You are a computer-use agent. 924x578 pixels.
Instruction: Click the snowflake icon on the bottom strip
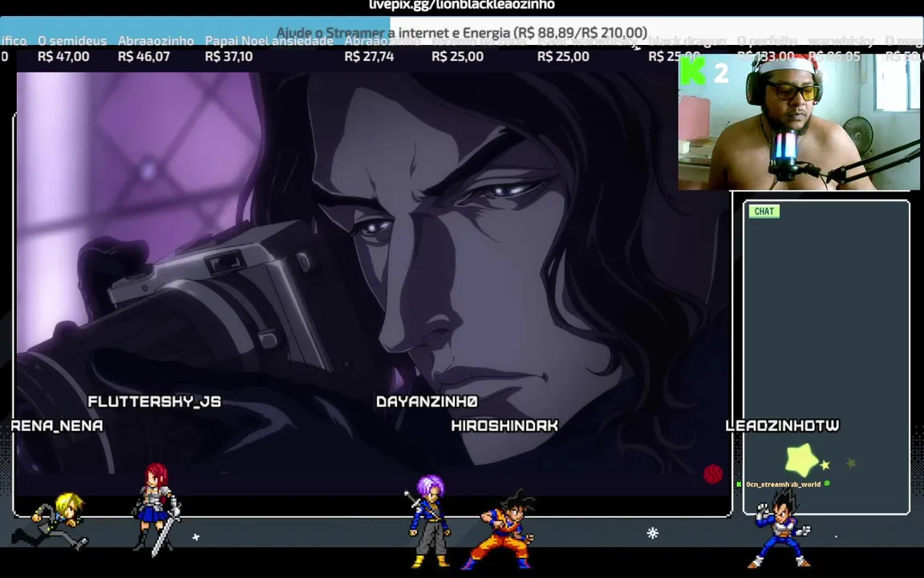[x=652, y=533]
